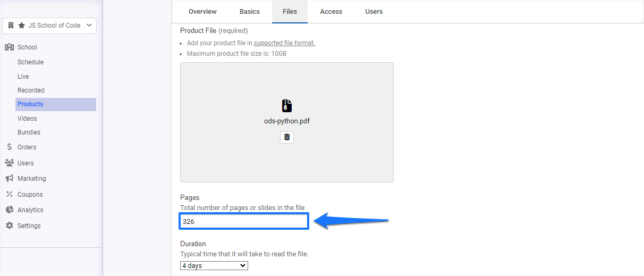
Task: Open the Analytics menu item
Action: [30, 210]
